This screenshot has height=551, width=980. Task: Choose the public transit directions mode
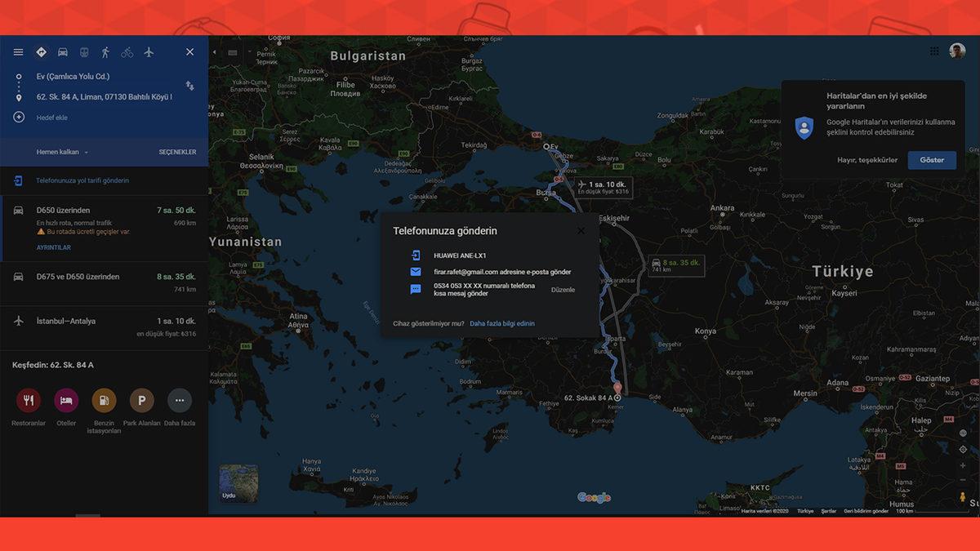pyautogui.click(x=83, y=51)
